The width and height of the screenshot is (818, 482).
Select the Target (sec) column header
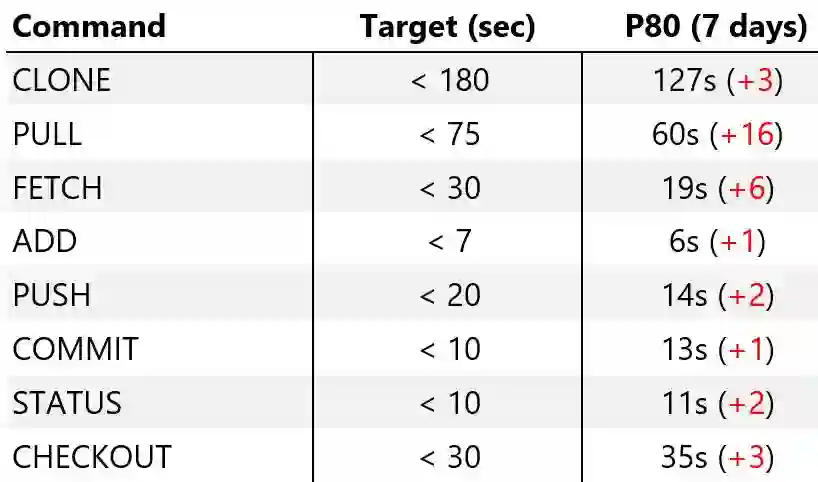[448, 27]
